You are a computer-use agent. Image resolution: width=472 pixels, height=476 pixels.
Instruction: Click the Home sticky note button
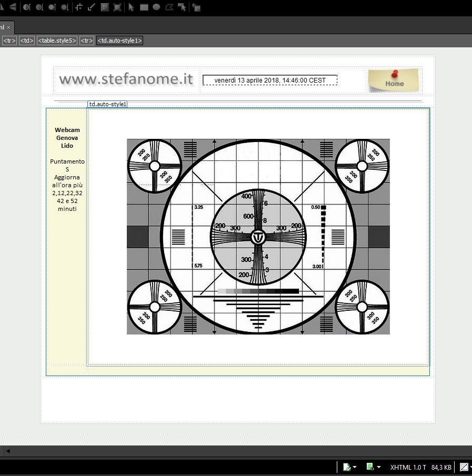[x=394, y=80]
